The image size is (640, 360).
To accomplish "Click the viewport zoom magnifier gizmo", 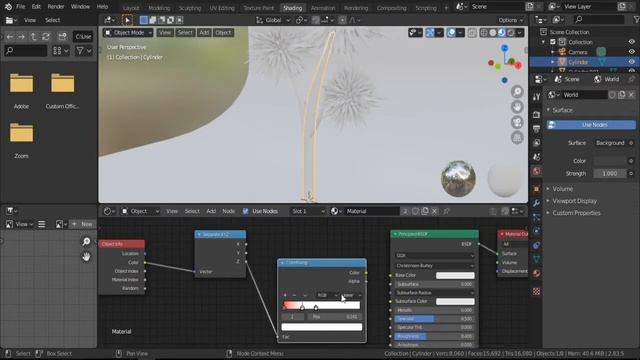I will click(517, 92).
